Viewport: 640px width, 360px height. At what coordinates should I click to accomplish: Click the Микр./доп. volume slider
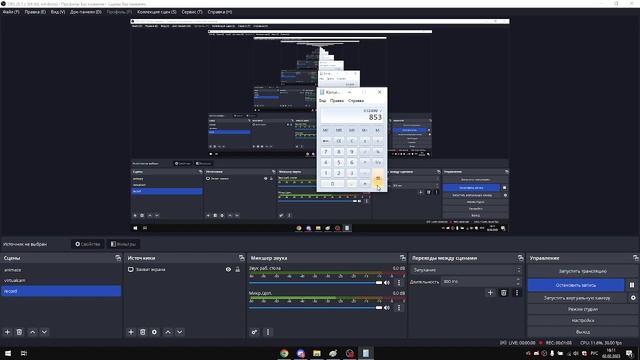[x=316, y=308]
